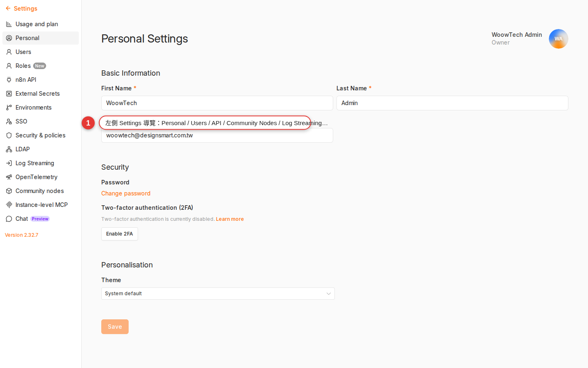Click the WA user avatar
The width and height of the screenshot is (588, 368).
click(558, 39)
